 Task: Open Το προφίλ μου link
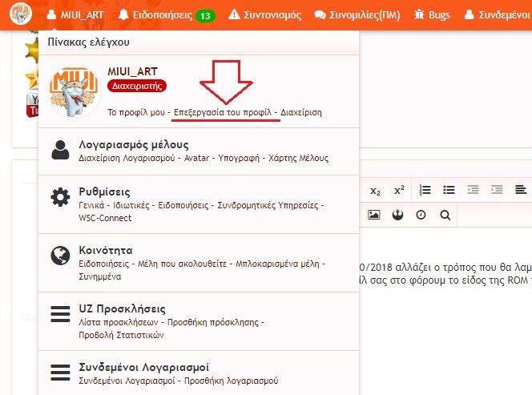[x=137, y=113]
